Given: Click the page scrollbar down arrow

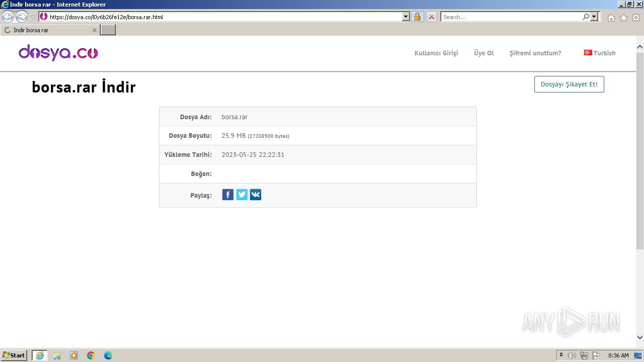Looking at the screenshot, I should click(640, 337).
